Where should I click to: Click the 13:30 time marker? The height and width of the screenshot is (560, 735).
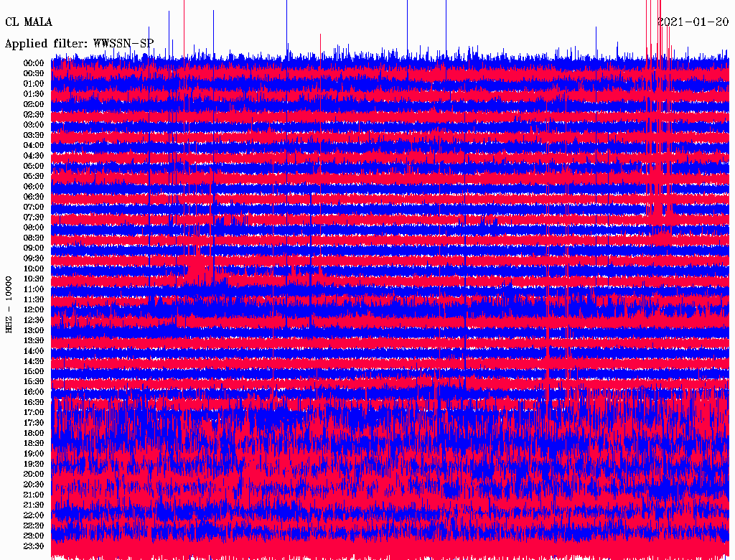[34, 340]
